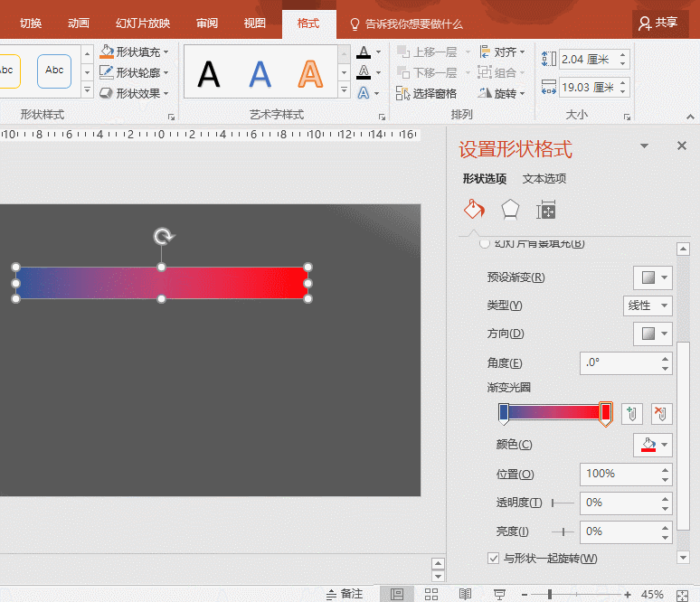
Task: Open the 文本选项 tab in format pane
Action: (544, 179)
